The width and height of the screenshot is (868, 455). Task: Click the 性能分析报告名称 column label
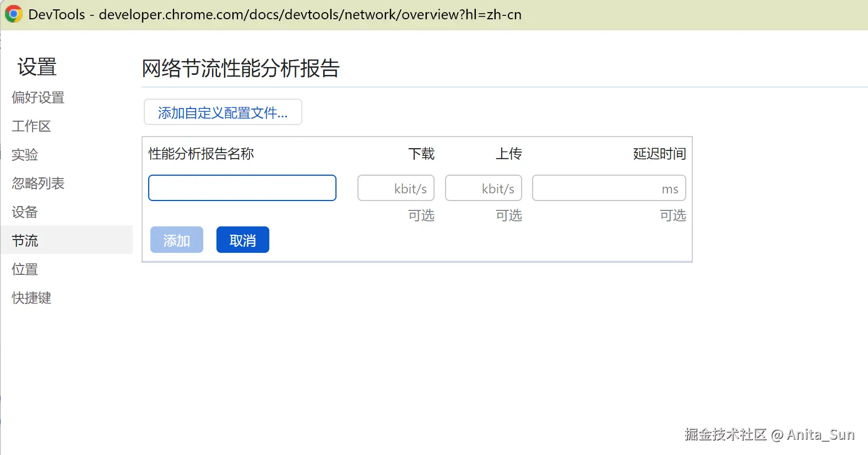(201, 154)
